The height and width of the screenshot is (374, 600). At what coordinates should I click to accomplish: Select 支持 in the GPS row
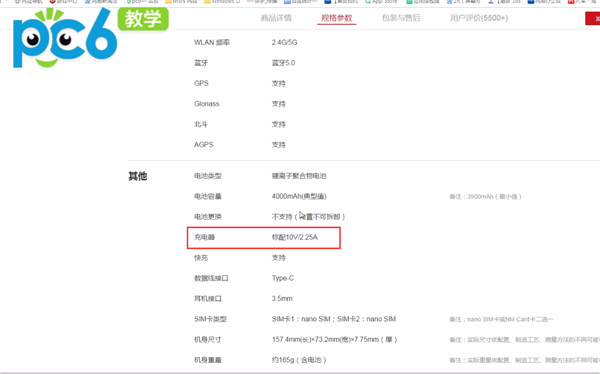point(279,83)
